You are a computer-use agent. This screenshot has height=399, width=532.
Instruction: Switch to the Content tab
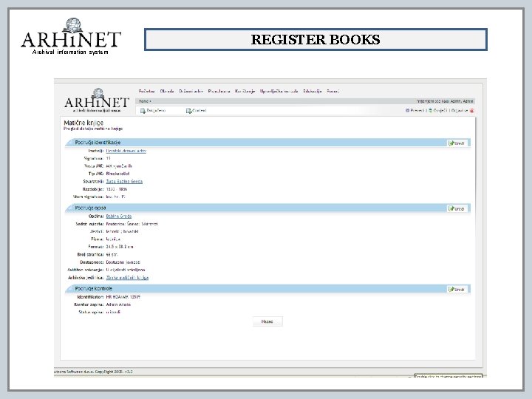coord(196,111)
